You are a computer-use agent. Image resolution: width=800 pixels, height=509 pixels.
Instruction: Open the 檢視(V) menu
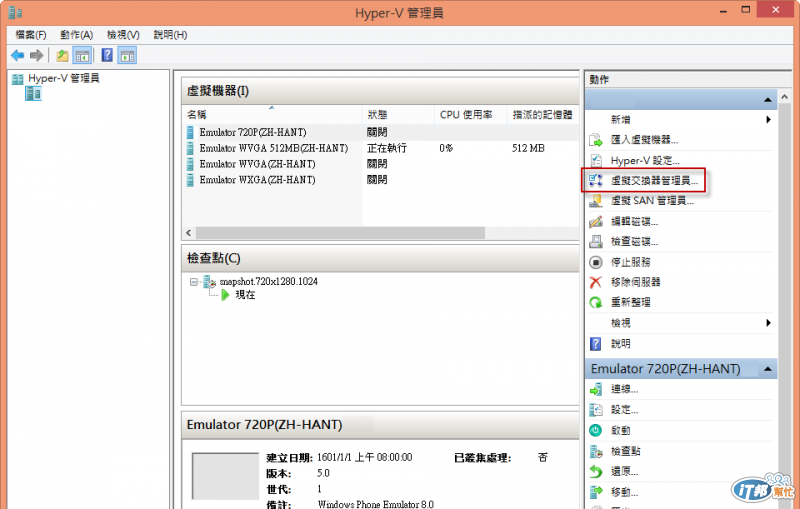[x=123, y=35]
